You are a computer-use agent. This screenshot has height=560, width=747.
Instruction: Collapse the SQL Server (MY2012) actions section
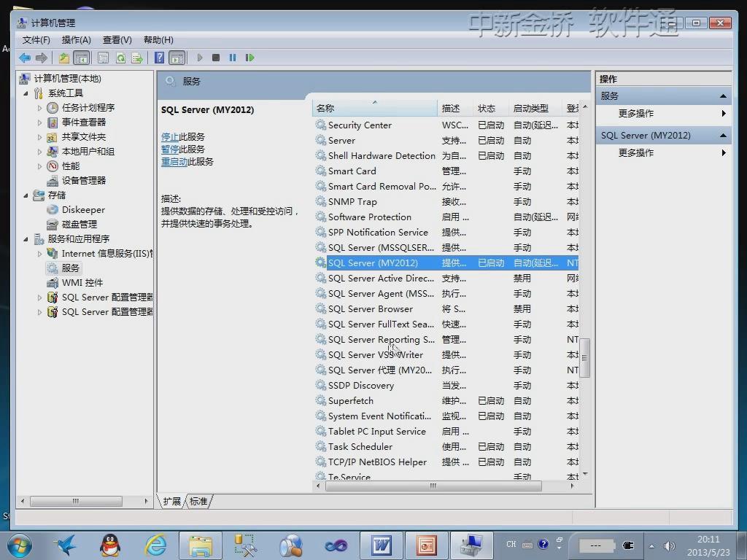point(723,136)
